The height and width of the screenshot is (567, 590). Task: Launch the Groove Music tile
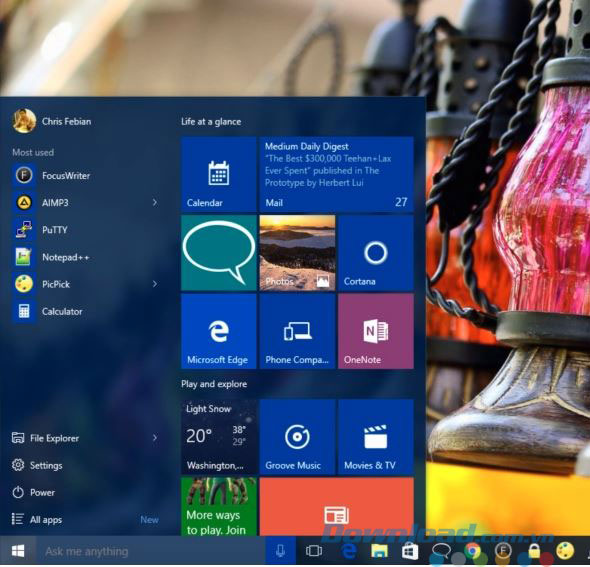point(297,437)
